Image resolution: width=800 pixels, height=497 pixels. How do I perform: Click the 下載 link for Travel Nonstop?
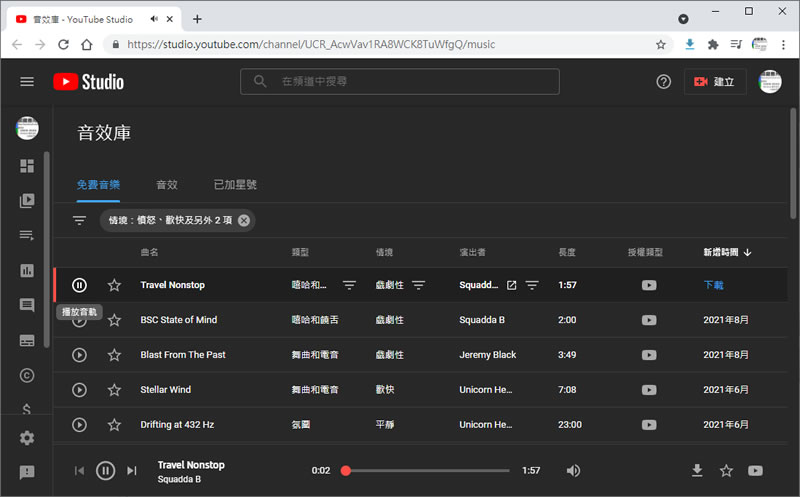point(713,285)
